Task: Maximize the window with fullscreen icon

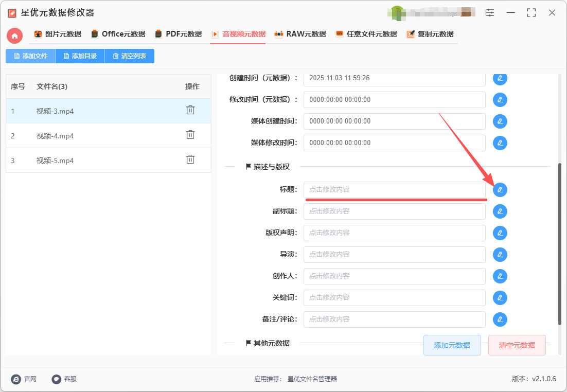Action: coord(531,13)
